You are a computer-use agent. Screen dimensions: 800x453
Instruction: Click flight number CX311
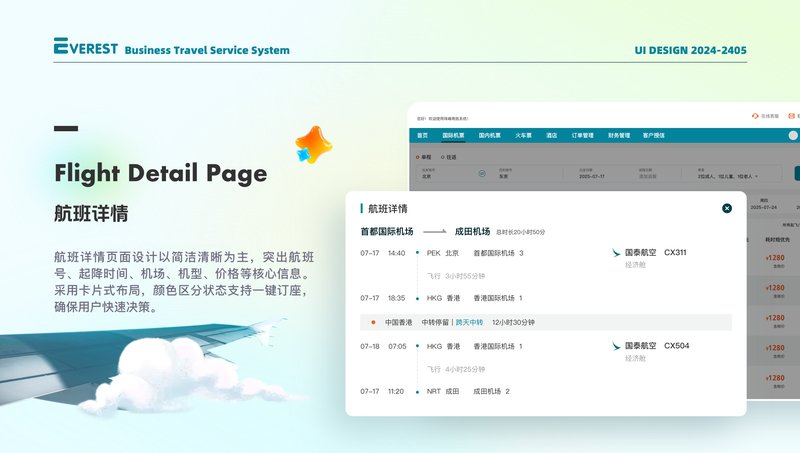click(x=675, y=252)
